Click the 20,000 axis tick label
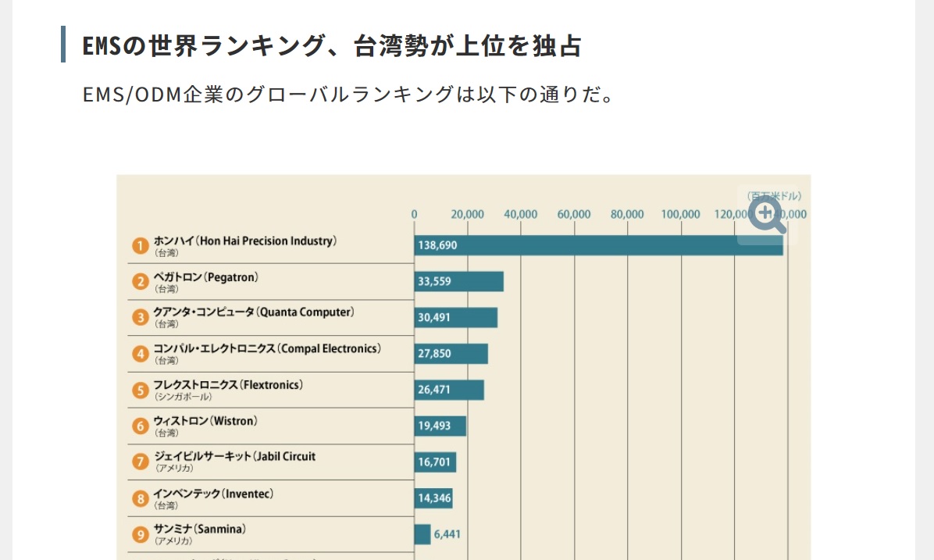The height and width of the screenshot is (560, 934). click(468, 215)
